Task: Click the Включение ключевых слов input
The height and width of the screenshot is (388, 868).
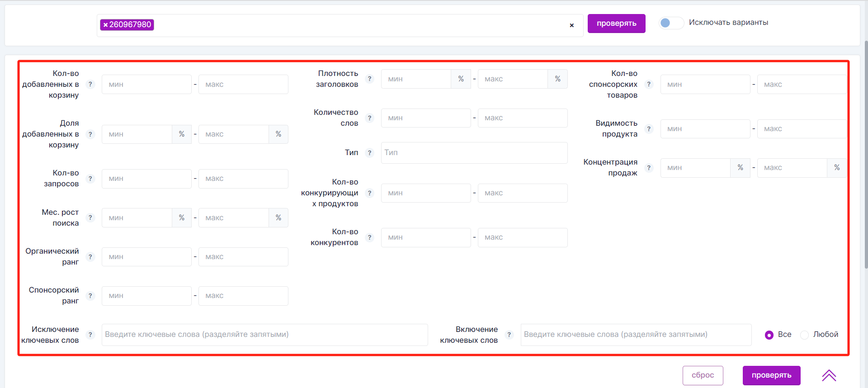Action: (x=636, y=335)
